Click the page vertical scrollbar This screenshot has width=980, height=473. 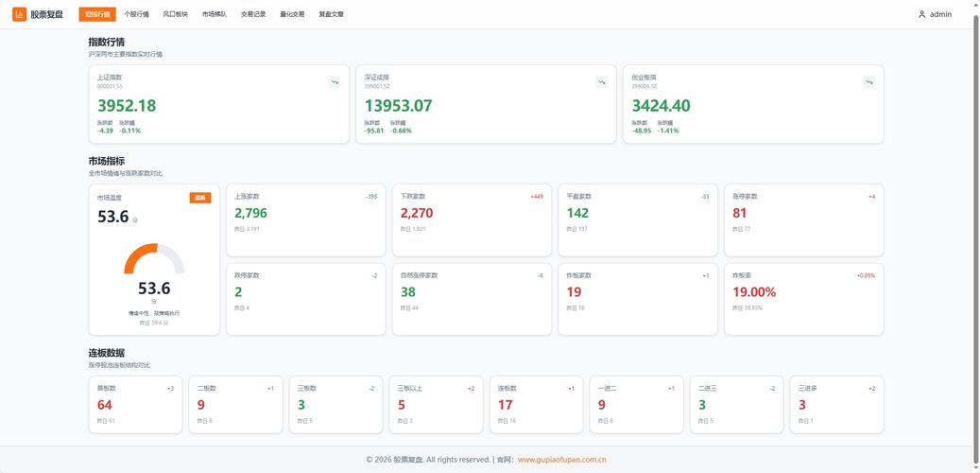976,236
